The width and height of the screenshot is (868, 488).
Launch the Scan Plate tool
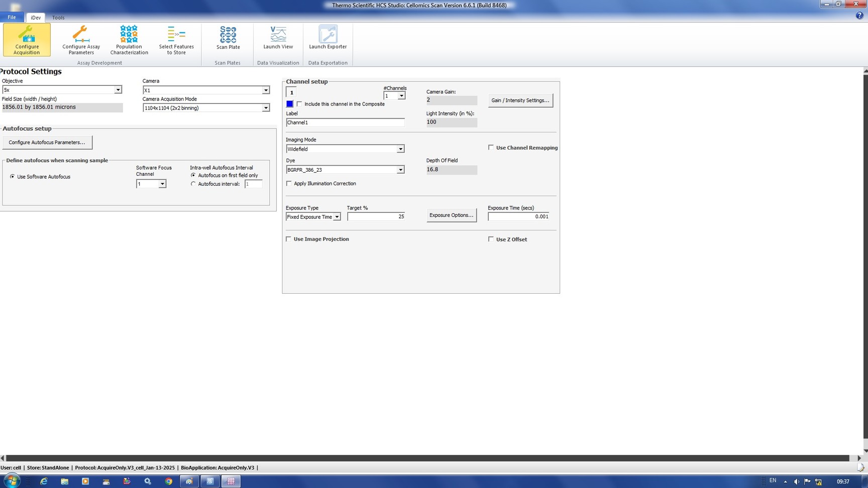tap(228, 38)
